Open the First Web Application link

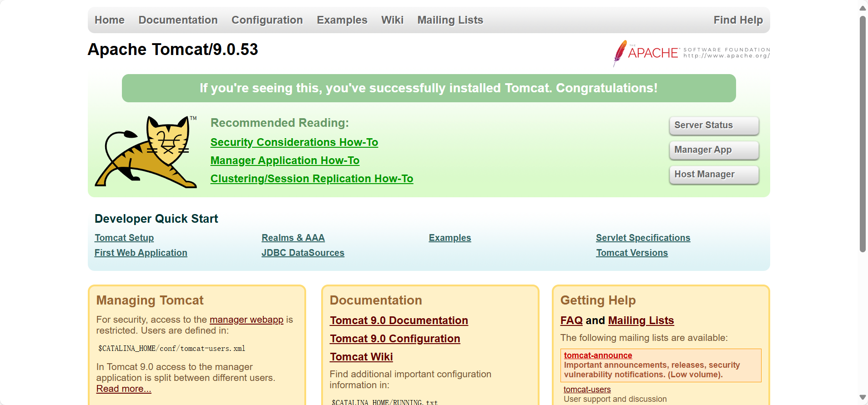(141, 253)
